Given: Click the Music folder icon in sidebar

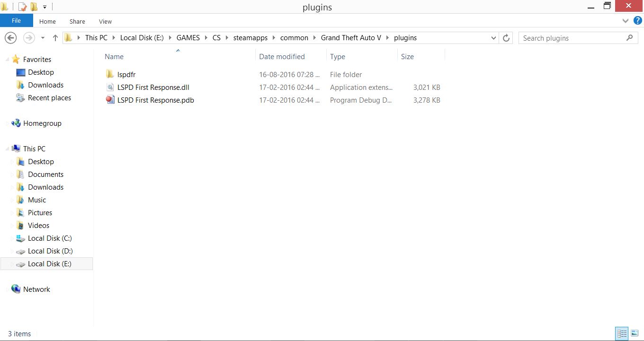Looking at the screenshot, I should (x=20, y=200).
